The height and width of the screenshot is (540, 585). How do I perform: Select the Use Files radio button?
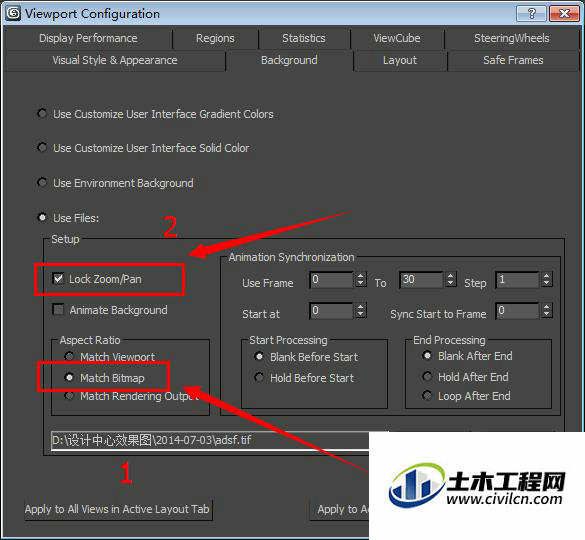point(42,217)
